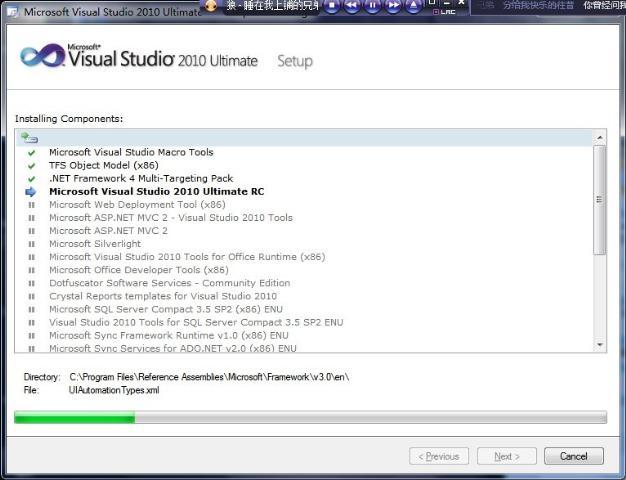Viewport: 626px width, 480px height.
Task: Click the scroll down arrow in the components list
Action: tap(600, 344)
